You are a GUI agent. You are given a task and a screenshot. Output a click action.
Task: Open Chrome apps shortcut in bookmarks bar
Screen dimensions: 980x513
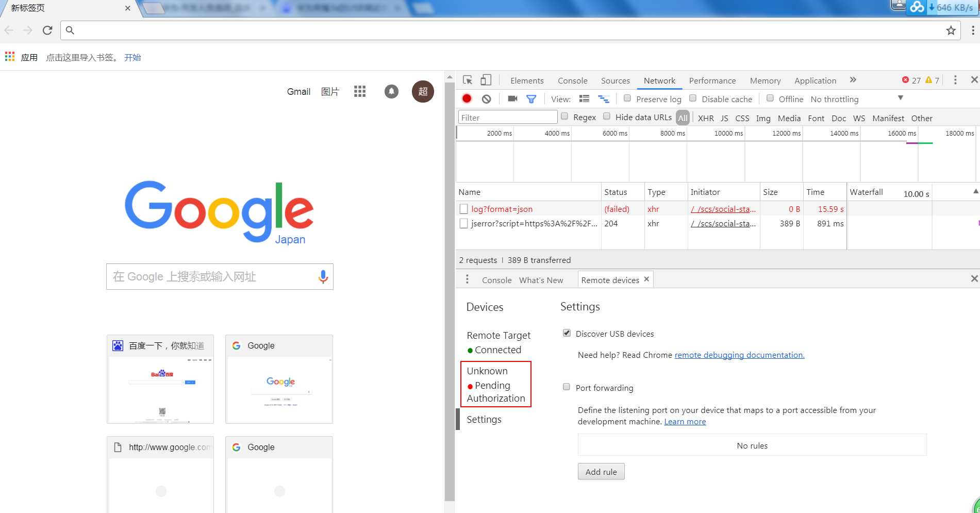(21, 57)
